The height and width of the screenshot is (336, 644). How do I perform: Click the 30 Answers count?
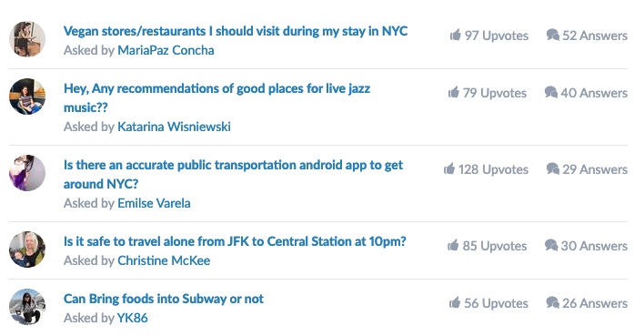(594, 246)
